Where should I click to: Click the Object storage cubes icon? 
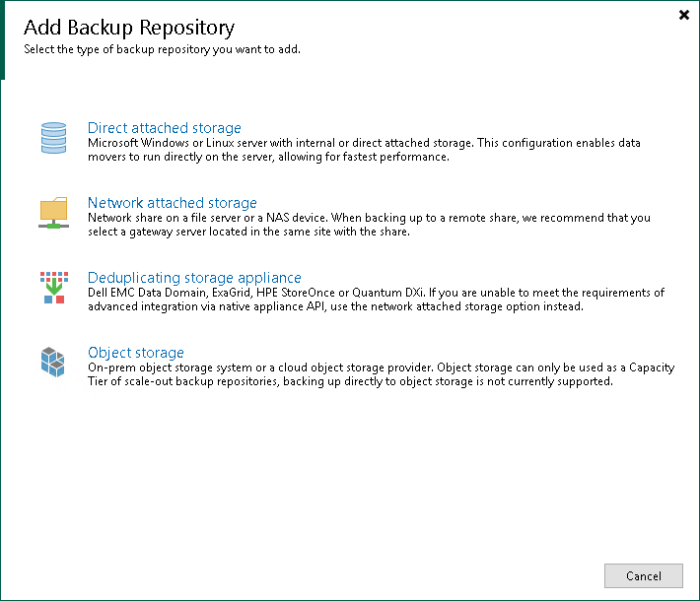point(53,361)
